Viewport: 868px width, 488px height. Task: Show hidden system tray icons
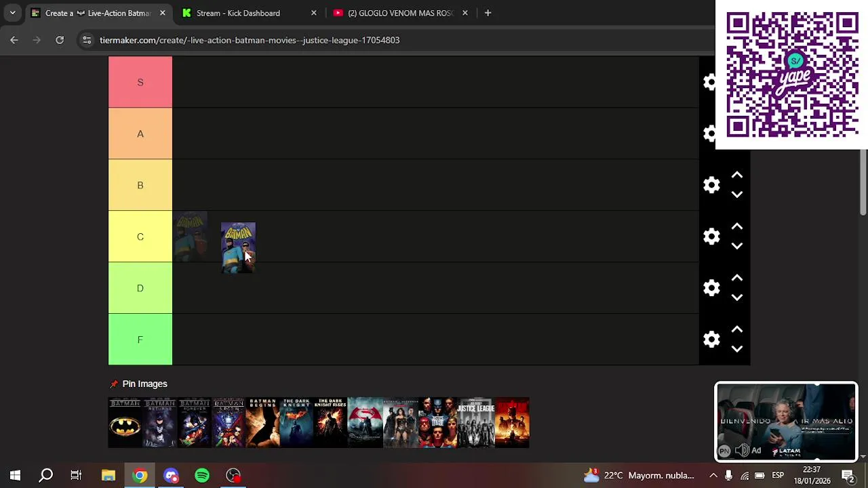tap(713, 475)
